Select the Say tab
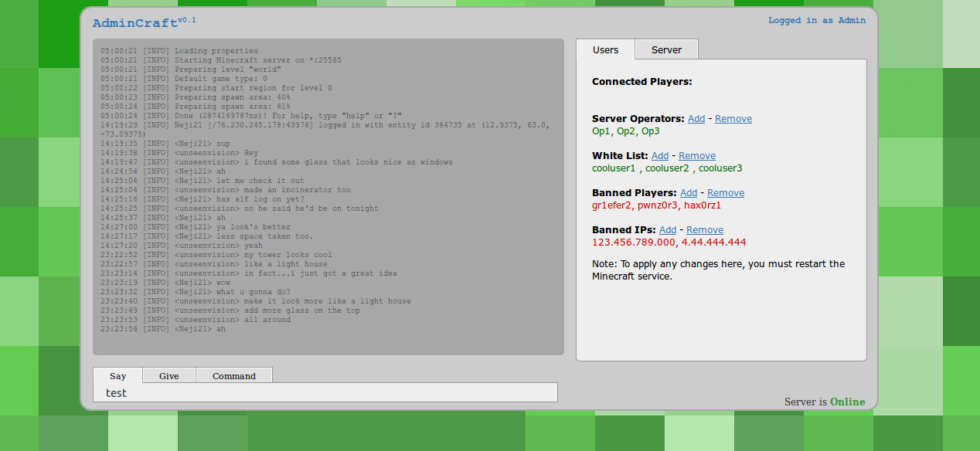The height and width of the screenshot is (451, 980). pos(117,375)
